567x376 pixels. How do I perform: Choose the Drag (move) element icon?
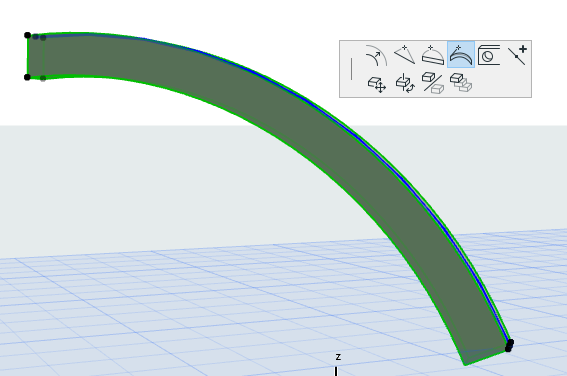coord(377,84)
